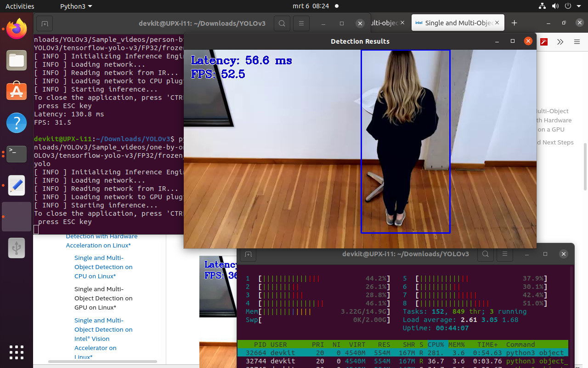Click the upper terminal cursor prompt
Viewport: 588px width, 368px height.
(x=36, y=230)
